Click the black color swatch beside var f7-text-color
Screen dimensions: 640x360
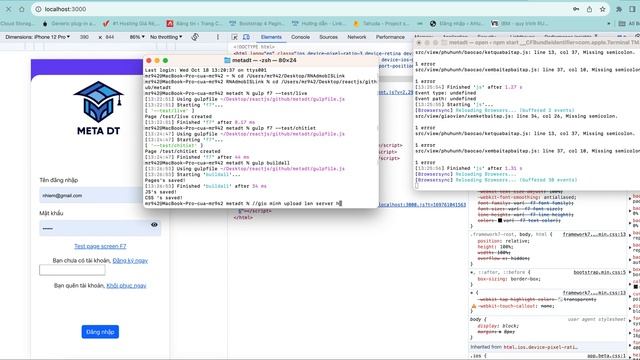click(x=500, y=220)
